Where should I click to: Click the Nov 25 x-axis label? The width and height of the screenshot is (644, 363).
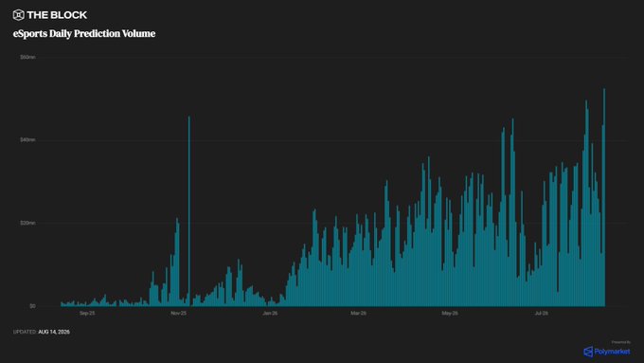pos(179,314)
